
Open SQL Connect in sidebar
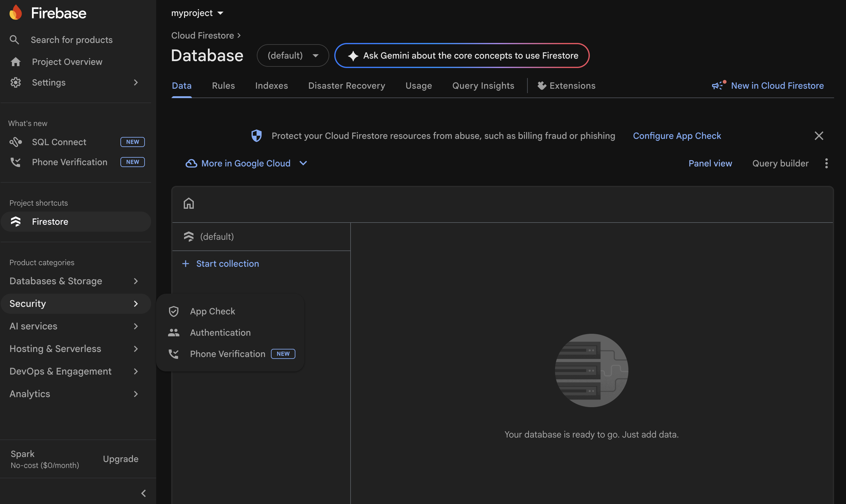(x=76, y=142)
